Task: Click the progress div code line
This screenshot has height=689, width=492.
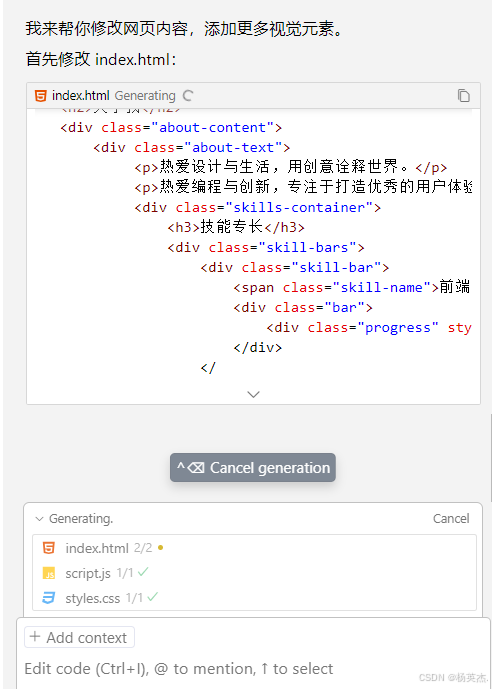Action: [369, 327]
